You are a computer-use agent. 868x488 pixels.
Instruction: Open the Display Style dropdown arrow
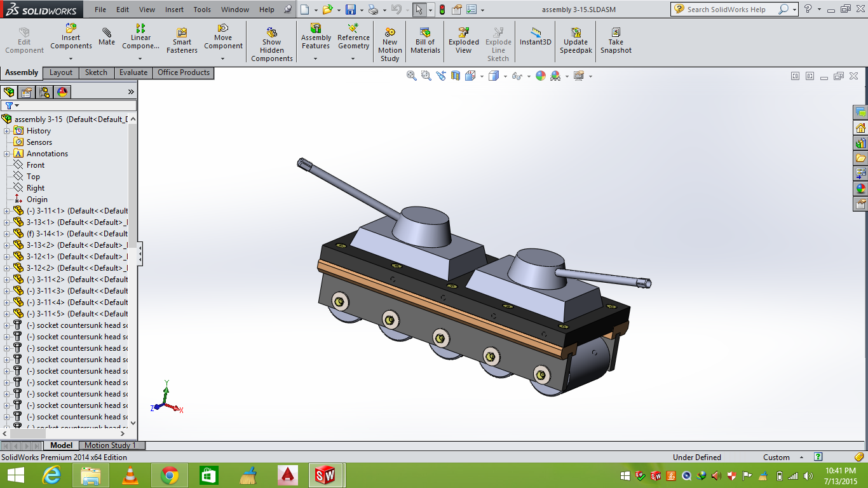(505, 76)
